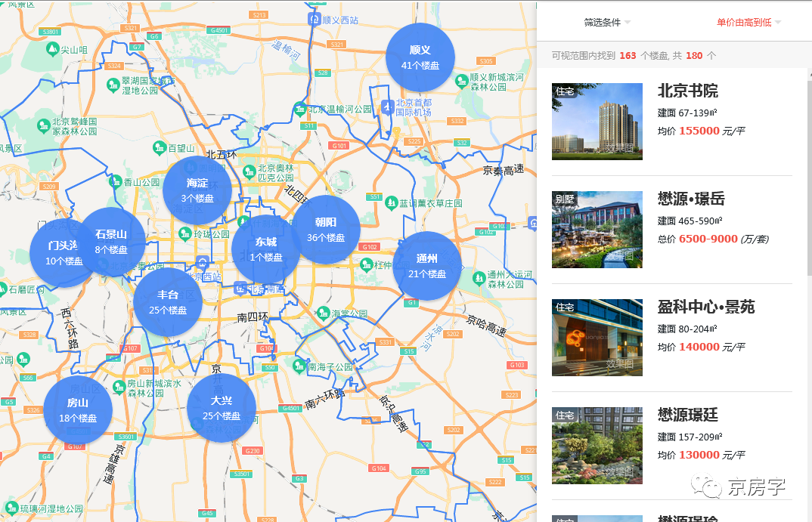Click the 北京南站 railway station icon
Screen dimensions: 812x522
click(240, 288)
